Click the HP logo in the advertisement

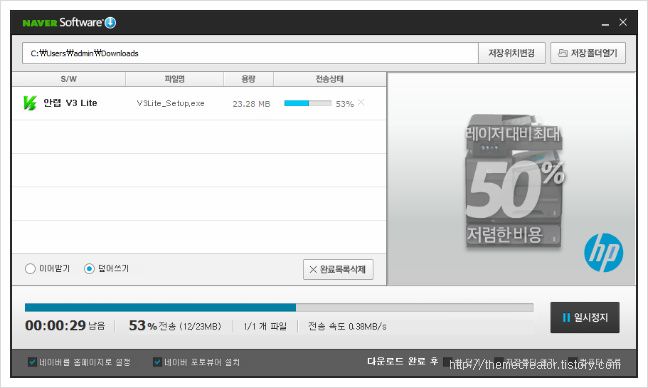point(603,252)
